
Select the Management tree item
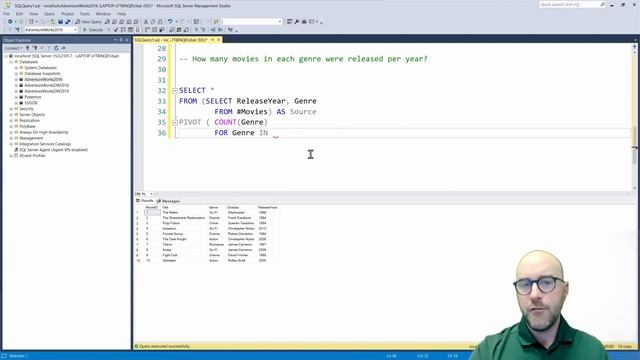pyautogui.click(x=31, y=138)
